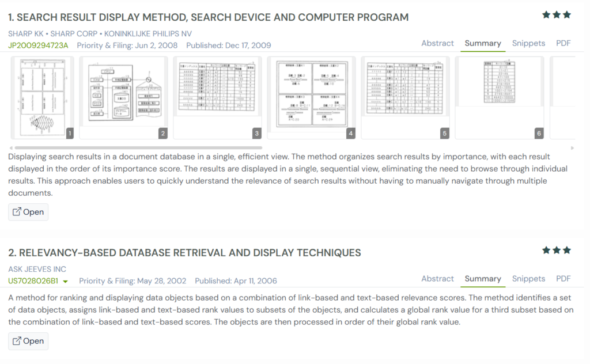Expand the US7028026B1 publication dropdown arrow

pyautogui.click(x=66, y=282)
